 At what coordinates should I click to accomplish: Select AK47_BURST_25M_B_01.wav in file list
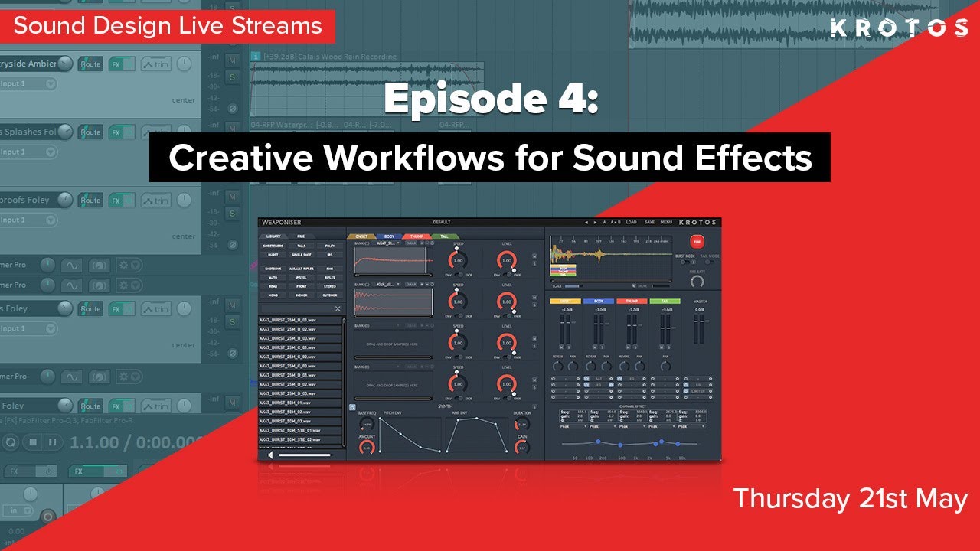click(300, 320)
